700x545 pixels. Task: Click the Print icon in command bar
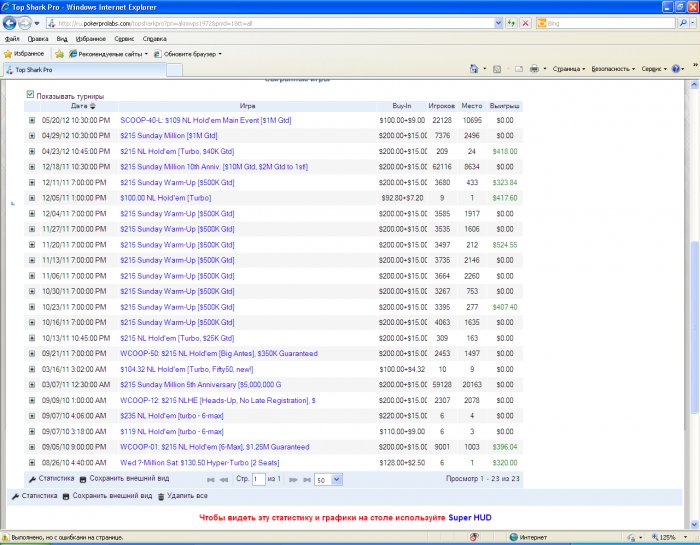pos(534,69)
